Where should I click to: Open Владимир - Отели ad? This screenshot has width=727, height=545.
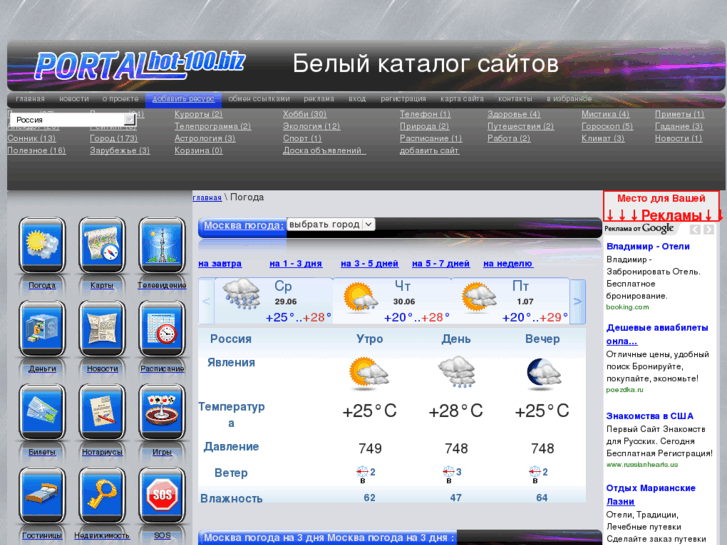648,246
